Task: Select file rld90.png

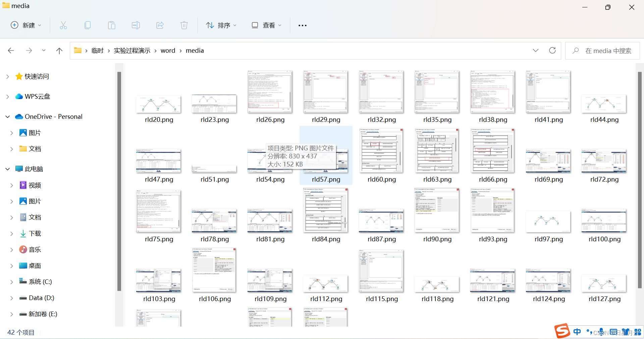Action: click(437, 216)
